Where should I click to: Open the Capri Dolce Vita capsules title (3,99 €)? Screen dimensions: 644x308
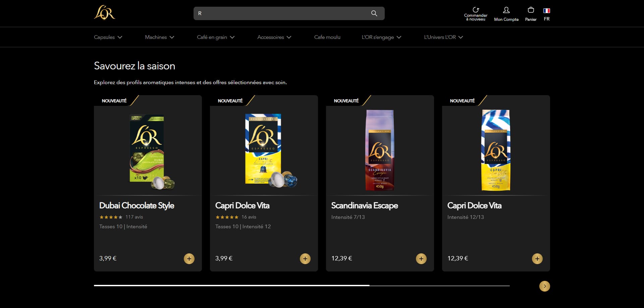tap(243, 205)
